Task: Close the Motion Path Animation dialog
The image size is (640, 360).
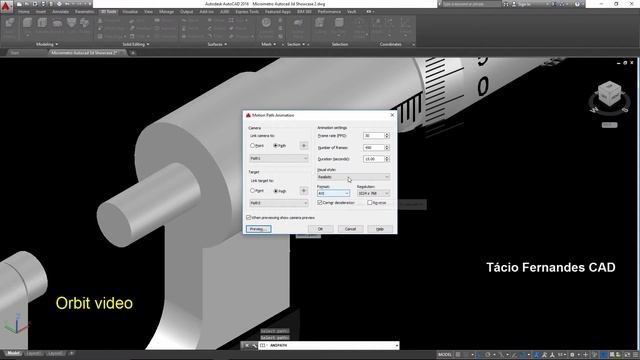Action: (392, 115)
